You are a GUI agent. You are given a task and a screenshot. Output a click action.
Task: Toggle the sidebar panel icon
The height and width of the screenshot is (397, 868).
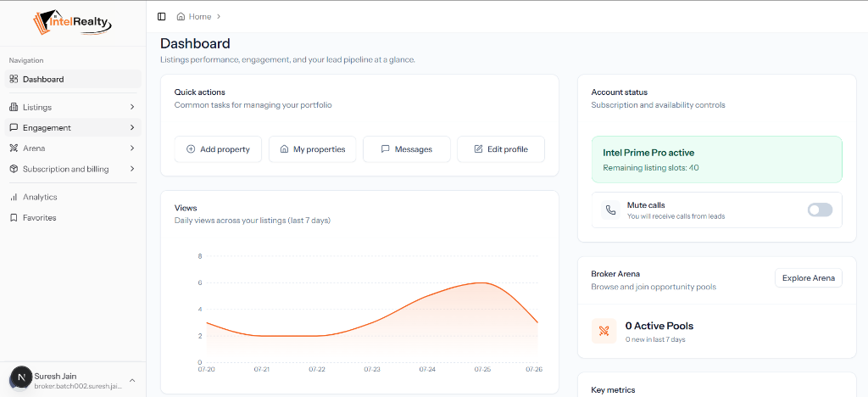162,17
